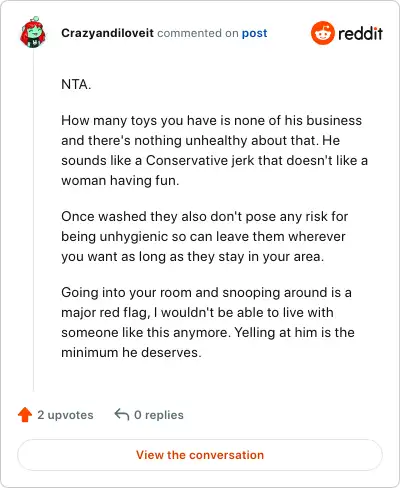
Task: Select the "2 upvotes" count label
Action: click(65, 415)
